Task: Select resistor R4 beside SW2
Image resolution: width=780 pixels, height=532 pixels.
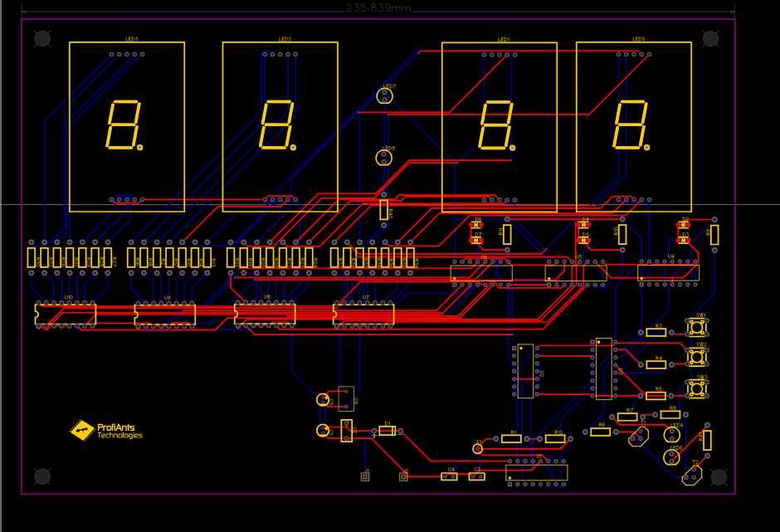Action: pos(656,365)
